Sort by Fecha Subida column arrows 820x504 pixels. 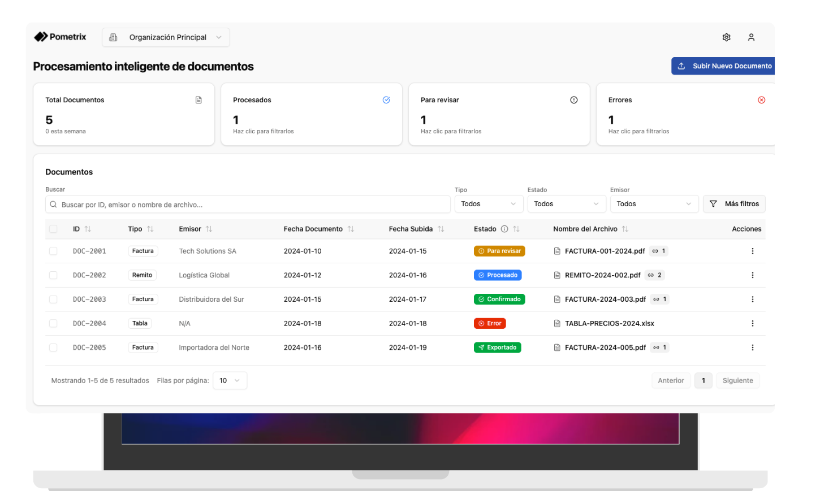click(x=441, y=229)
